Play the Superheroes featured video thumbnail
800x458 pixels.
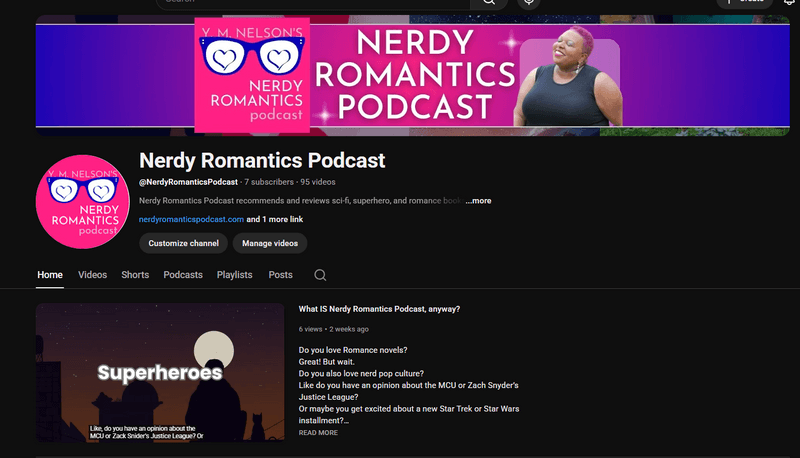click(x=160, y=372)
